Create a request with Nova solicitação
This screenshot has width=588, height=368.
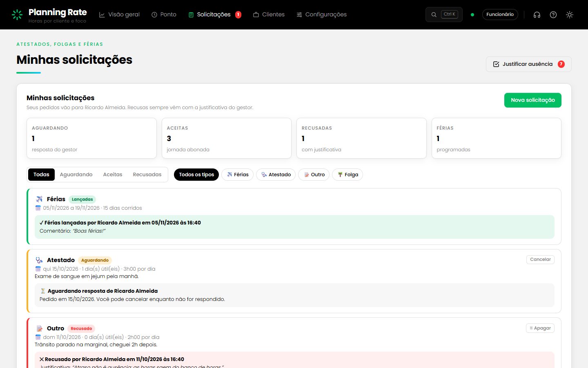(x=532, y=100)
